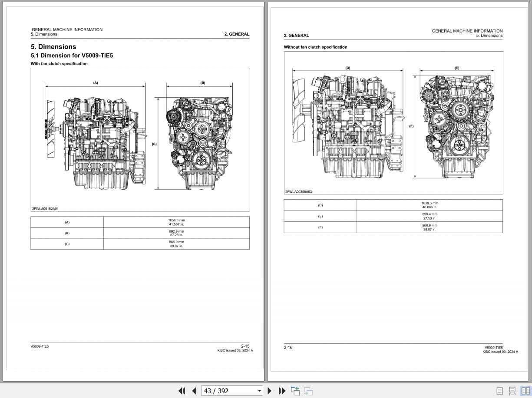Switch to single page layout
This screenshot has width=532, height=398.
[499, 390]
